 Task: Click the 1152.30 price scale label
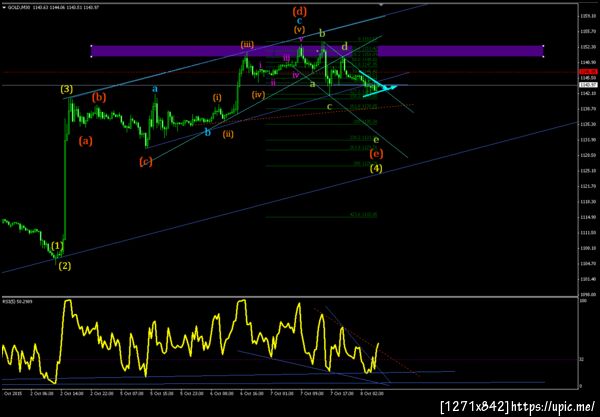[588, 47]
